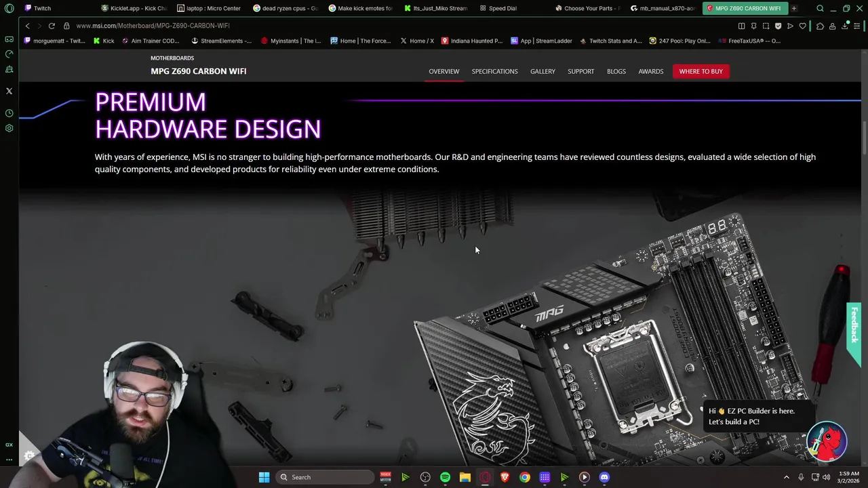Viewport: 868px width, 488px height.
Task: Open the volume speaker tray icon
Action: point(826,477)
